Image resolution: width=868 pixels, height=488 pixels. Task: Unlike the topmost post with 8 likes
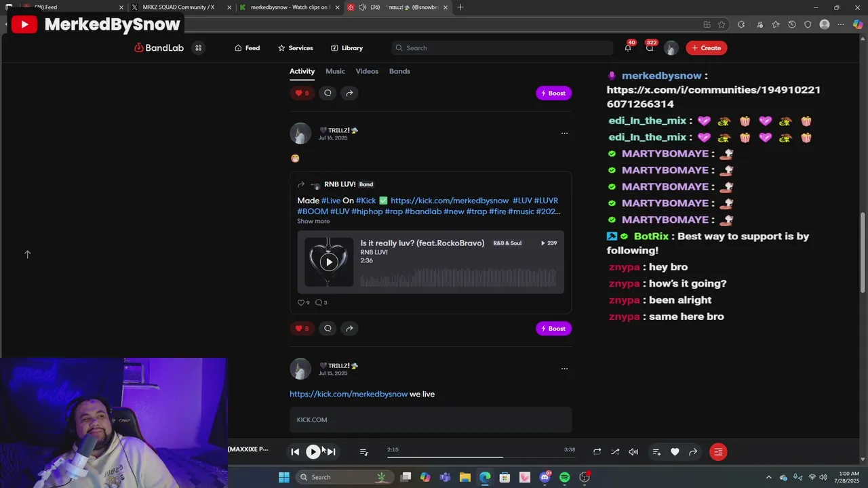tap(302, 93)
